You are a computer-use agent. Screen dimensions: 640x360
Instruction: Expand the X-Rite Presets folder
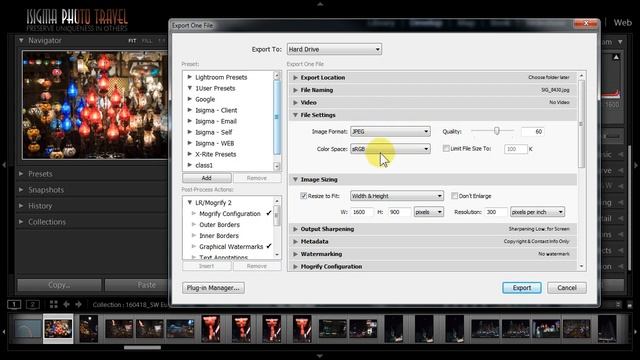pyautogui.click(x=190, y=154)
